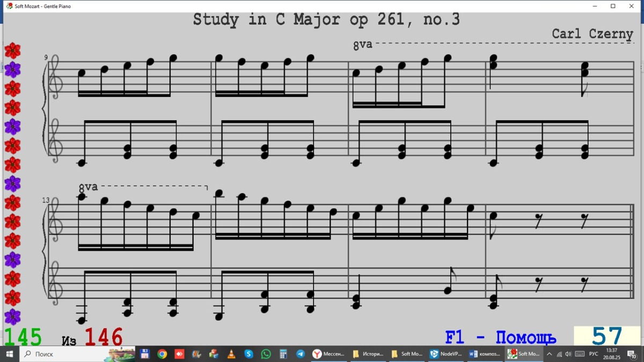
Task: Open Telegram from the taskbar
Action: pos(301,354)
